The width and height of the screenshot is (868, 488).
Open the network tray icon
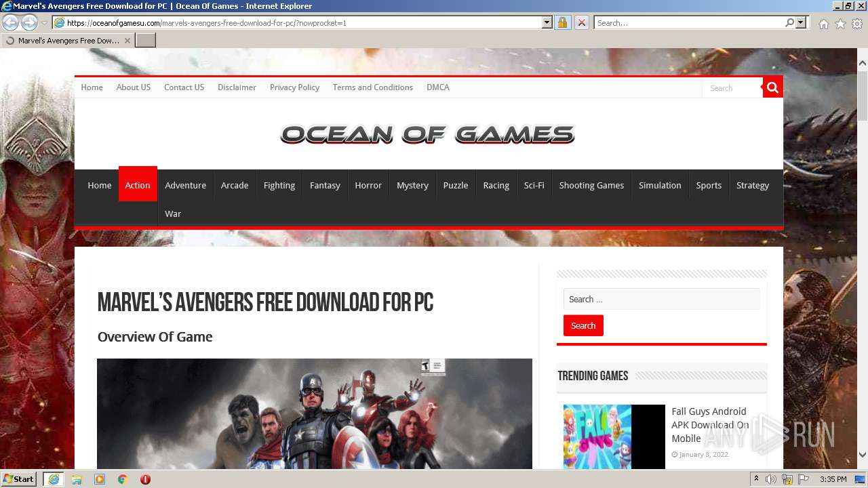point(787,479)
